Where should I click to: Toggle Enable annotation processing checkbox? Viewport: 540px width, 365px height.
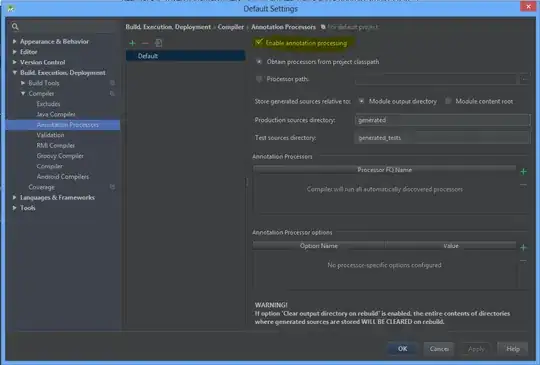(259, 43)
